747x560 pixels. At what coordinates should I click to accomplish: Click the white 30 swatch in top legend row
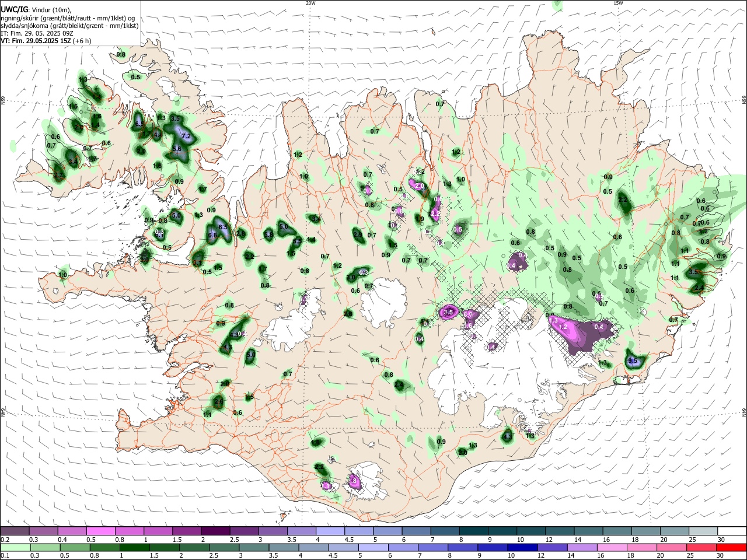click(731, 531)
